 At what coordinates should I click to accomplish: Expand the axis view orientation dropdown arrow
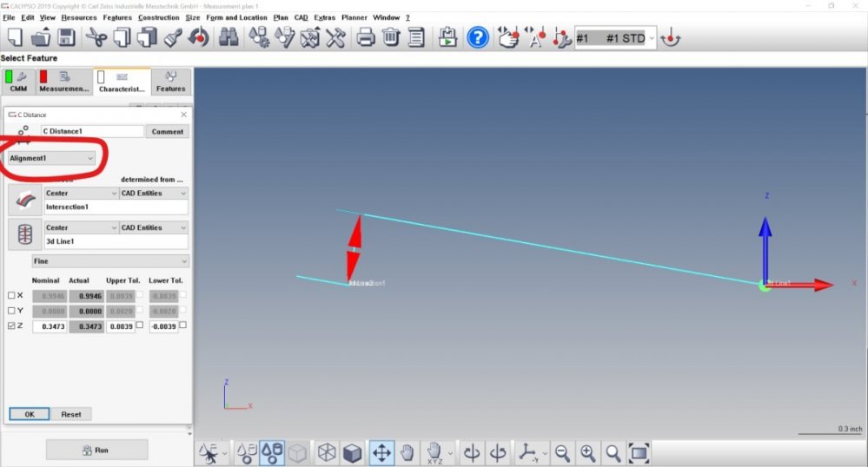546,454
